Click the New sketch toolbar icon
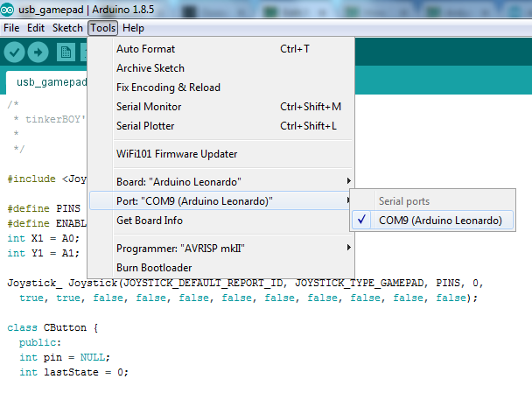Image resolution: width=532 pixels, height=393 pixels. [66, 53]
